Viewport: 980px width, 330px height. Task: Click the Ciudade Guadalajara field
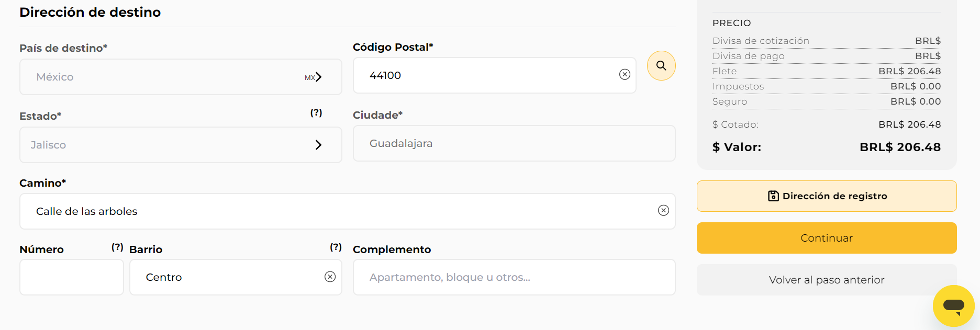(514, 143)
